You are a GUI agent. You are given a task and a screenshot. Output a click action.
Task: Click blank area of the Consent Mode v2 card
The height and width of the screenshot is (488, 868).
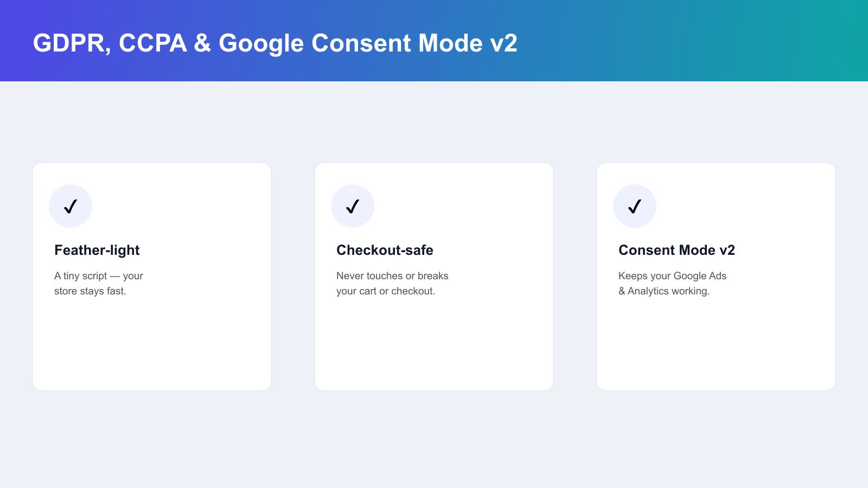(x=716, y=347)
